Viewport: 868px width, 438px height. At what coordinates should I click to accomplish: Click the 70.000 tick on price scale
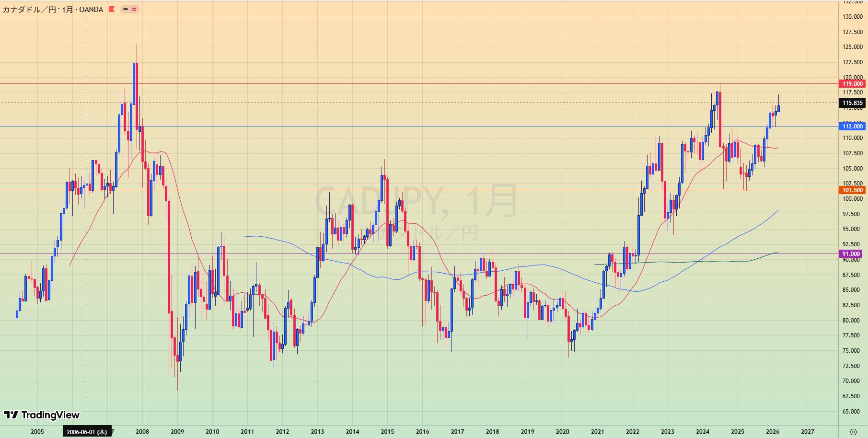click(852, 381)
